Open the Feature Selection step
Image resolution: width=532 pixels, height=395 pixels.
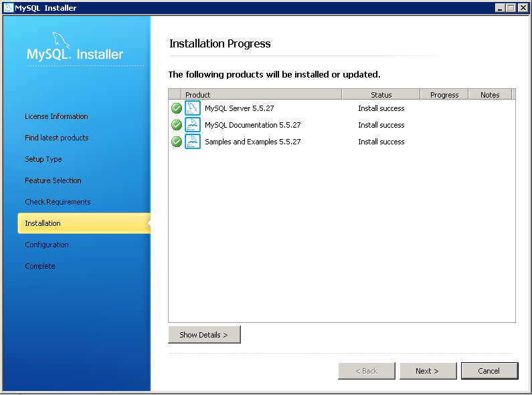pos(53,180)
